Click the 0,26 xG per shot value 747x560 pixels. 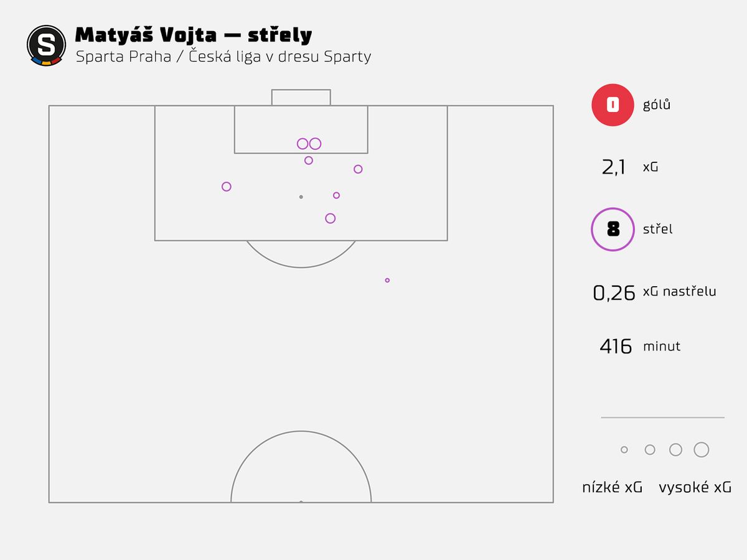point(614,292)
